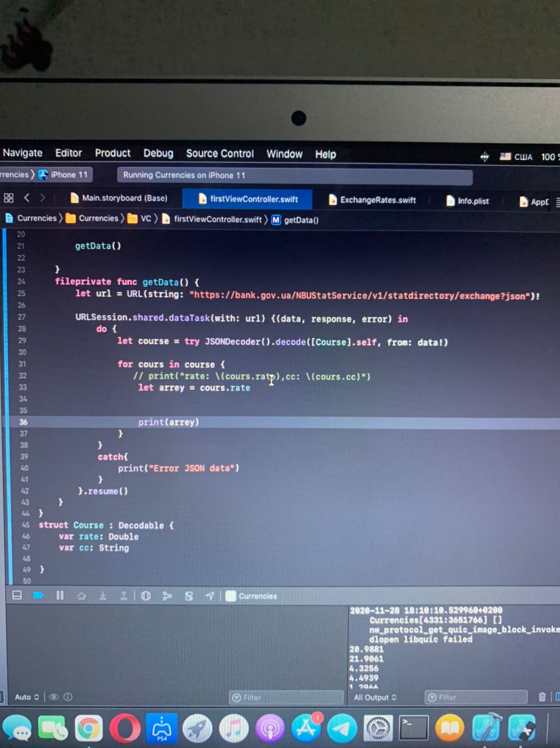Toggle the breakpoints activation button
Image resolution: width=560 pixels, height=748 pixels.
pyautogui.click(x=39, y=595)
